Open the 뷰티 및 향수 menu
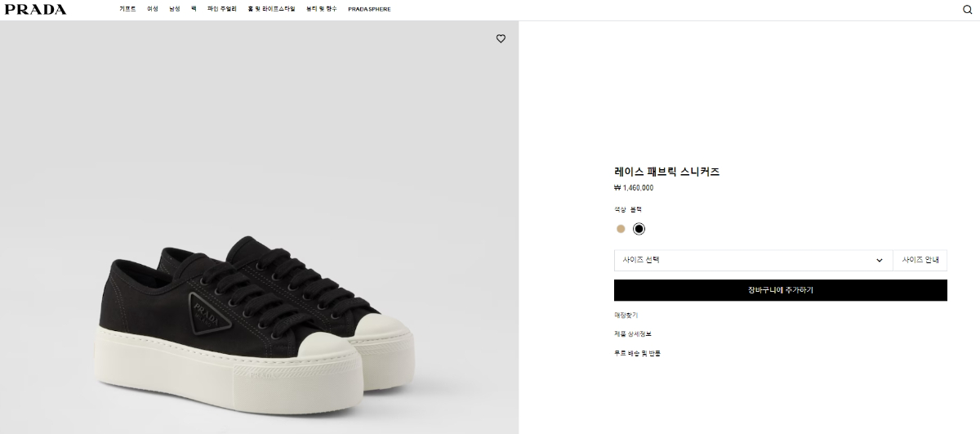The height and width of the screenshot is (434, 980). (x=321, y=9)
